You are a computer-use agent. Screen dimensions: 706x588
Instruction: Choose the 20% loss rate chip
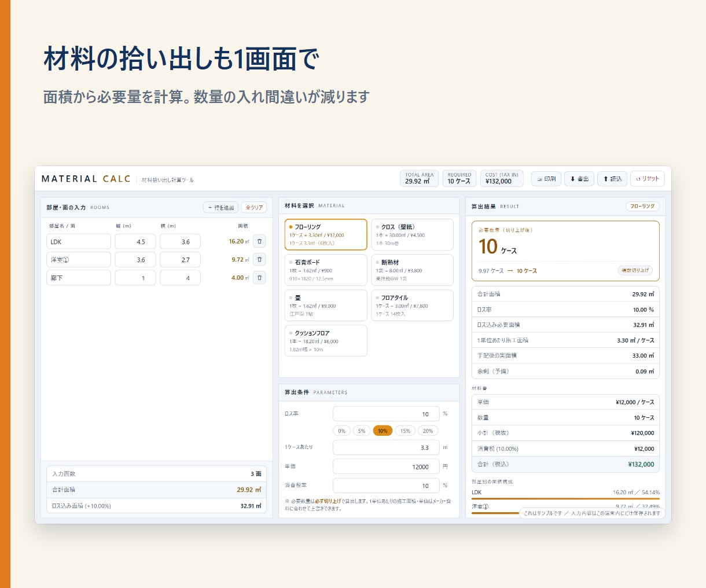coord(428,431)
